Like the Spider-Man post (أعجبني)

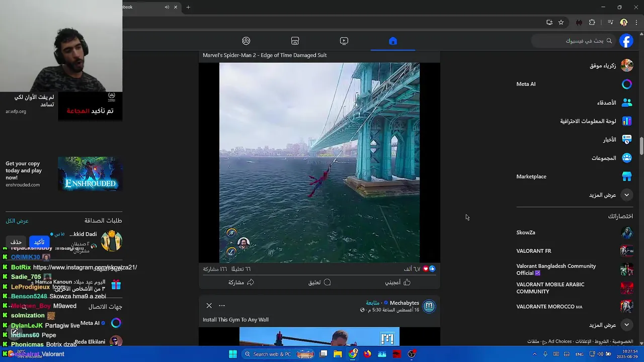(398, 283)
